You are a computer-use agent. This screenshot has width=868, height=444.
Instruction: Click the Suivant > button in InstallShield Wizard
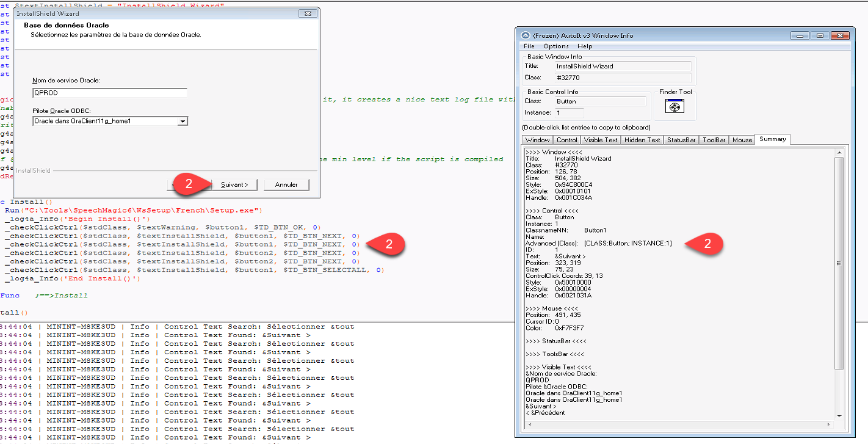(234, 184)
